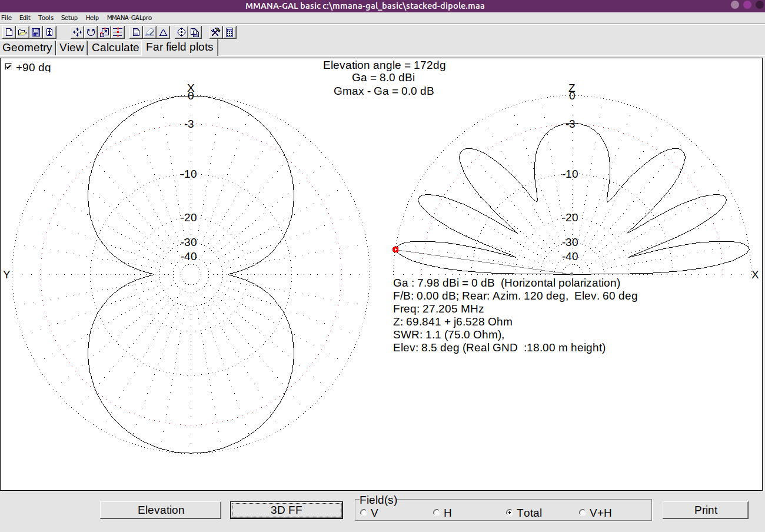Open the Tools menu
This screenshot has height=532, width=765.
[x=45, y=18]
